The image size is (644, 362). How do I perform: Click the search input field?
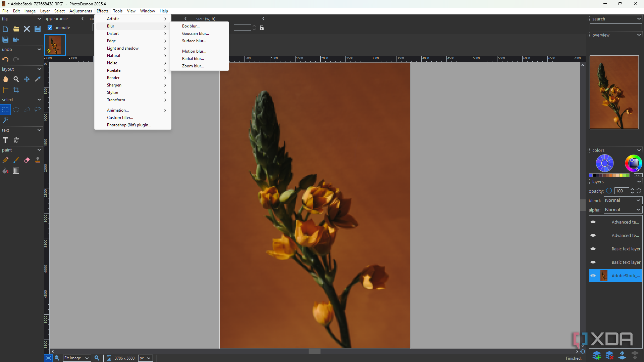(x=615, y=27)
